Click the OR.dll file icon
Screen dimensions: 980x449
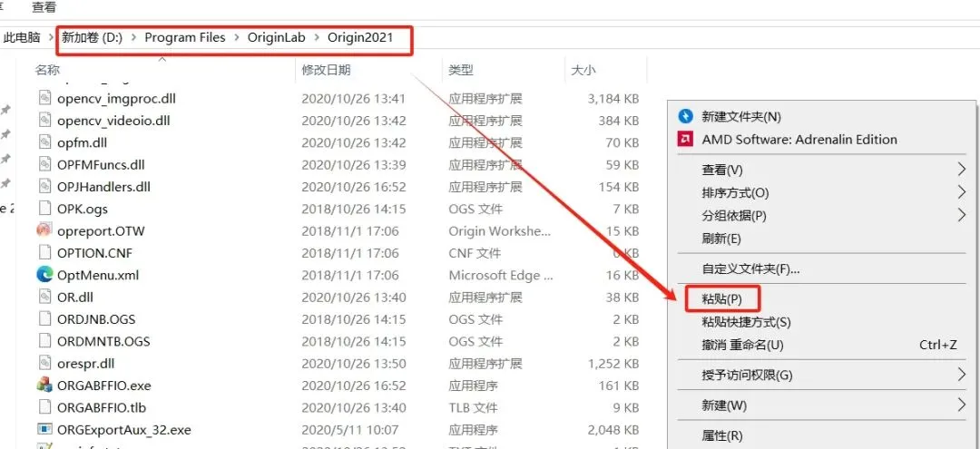[x=44, y=297]
